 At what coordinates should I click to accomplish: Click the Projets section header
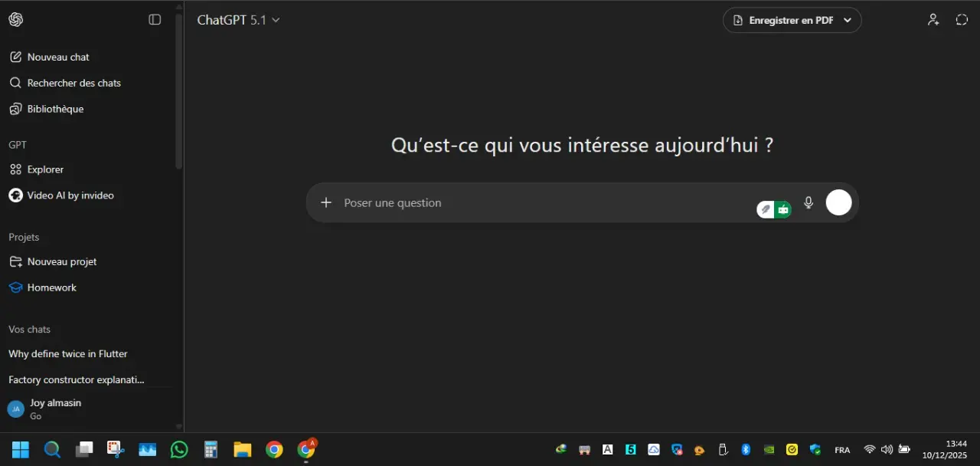click(24, 237)
